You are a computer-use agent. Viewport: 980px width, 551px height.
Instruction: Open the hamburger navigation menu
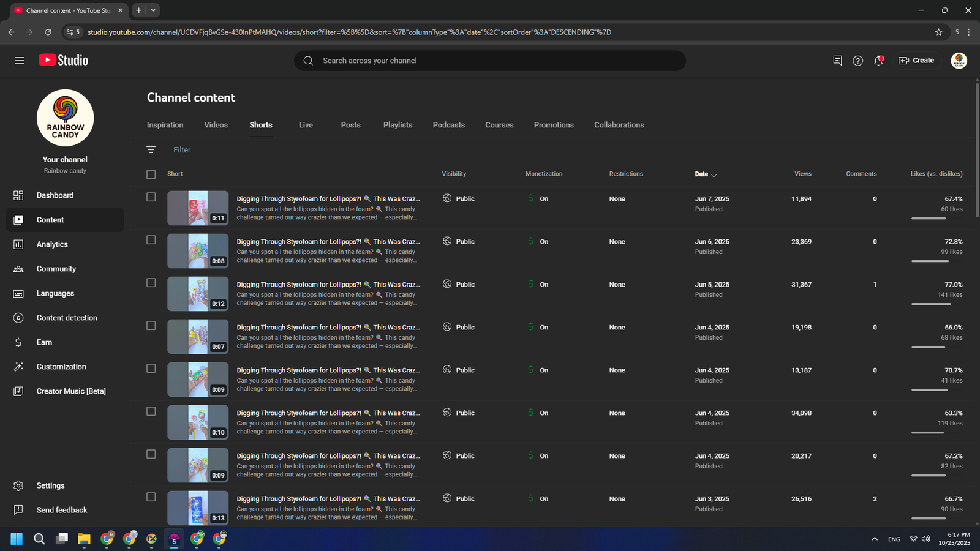(x=19, y=61)
